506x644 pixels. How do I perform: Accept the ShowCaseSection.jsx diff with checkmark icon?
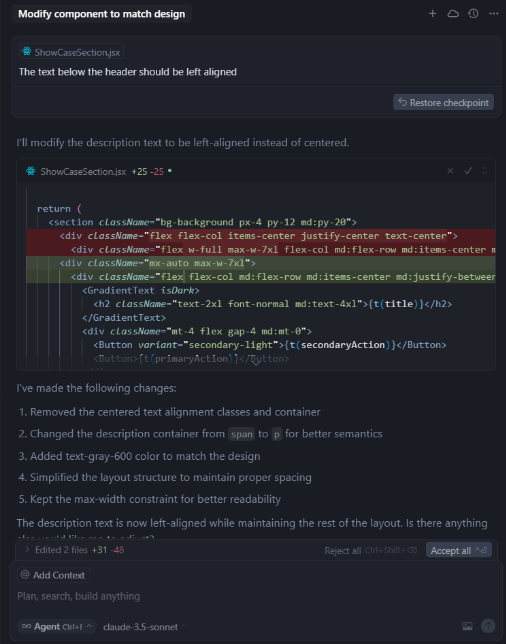[x=468, y=171]
